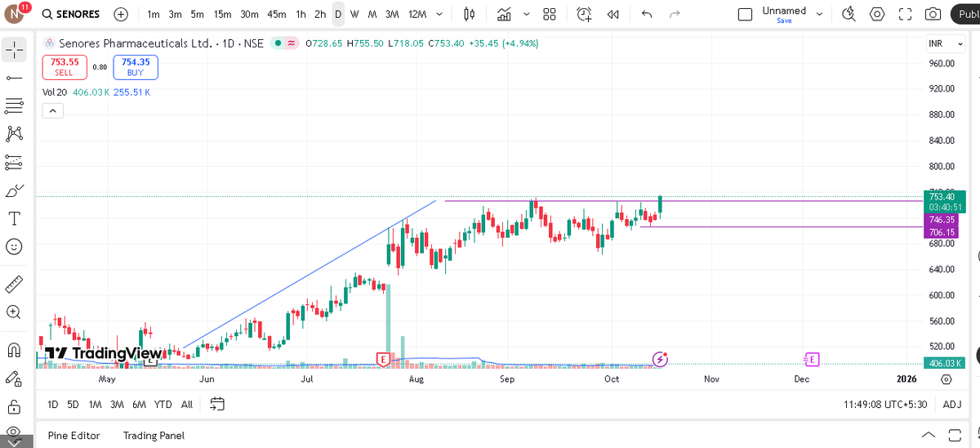Expand the indicators favorites dropdown arrow
This screenshot has width=980, height=448.
click(x=526, y=14)
